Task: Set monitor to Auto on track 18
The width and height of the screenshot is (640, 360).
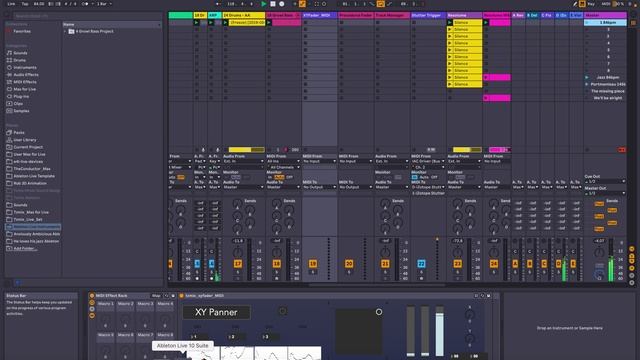Action: [279, 177]
